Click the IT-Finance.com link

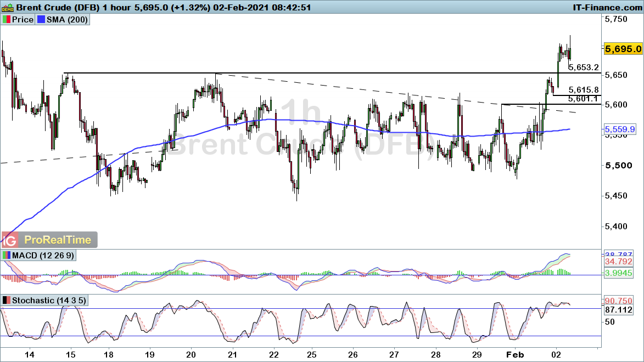point(607,7)
